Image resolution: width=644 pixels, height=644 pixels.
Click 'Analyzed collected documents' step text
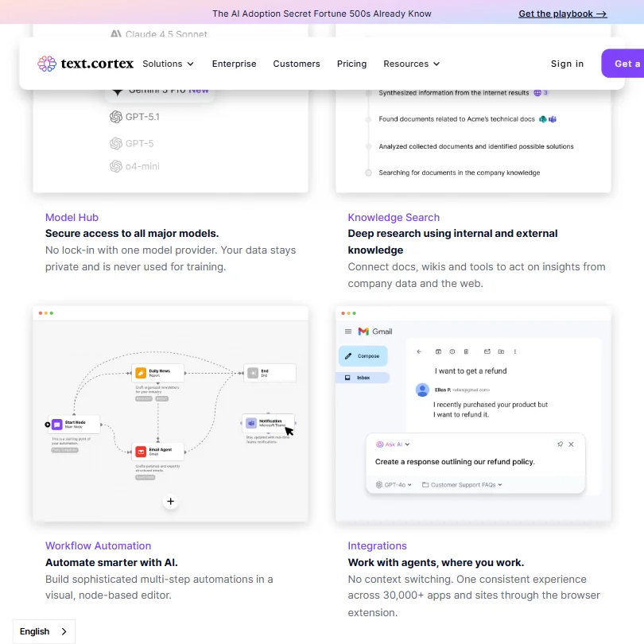pos(476,146)
